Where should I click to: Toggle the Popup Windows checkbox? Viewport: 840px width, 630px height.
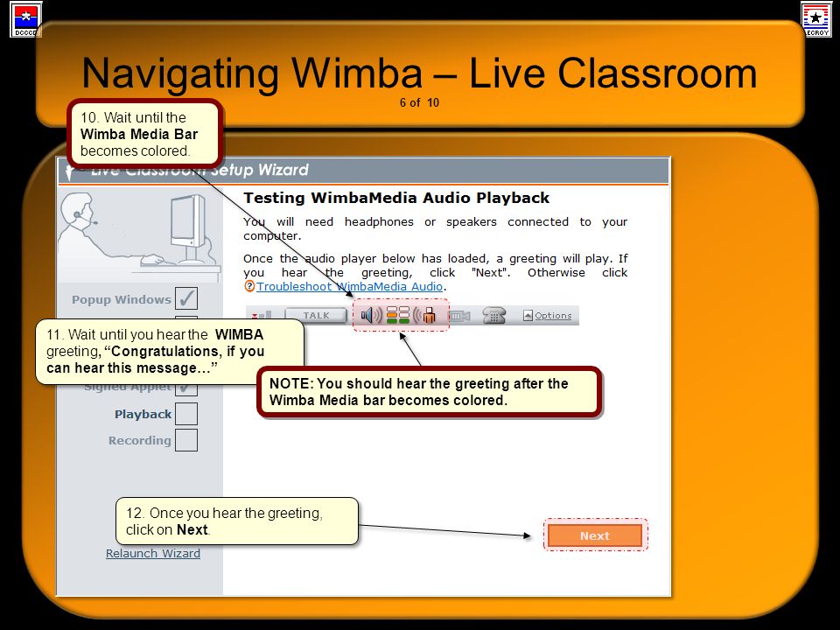click(185, 298)
